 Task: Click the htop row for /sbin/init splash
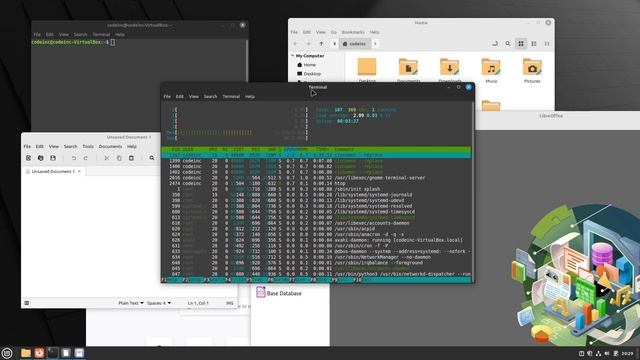316,189
